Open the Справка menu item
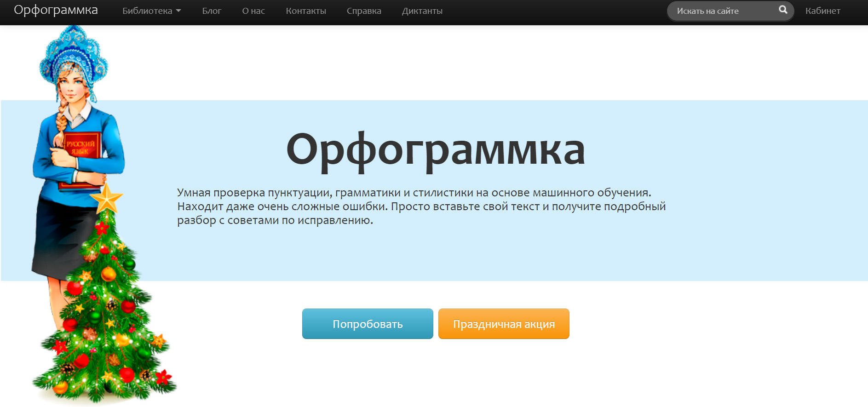Screen dimensions: 868x407 tap(364, 11)
